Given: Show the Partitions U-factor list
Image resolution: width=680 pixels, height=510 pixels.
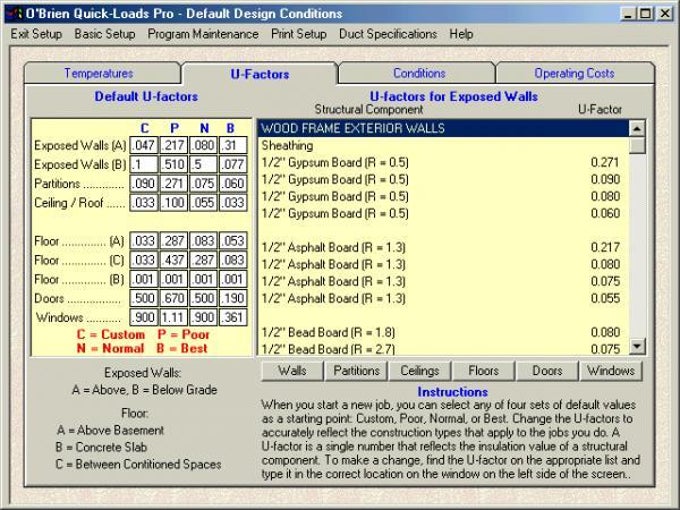Looking at the screenshot, I should pyautogui.click(x=356, y=371).
